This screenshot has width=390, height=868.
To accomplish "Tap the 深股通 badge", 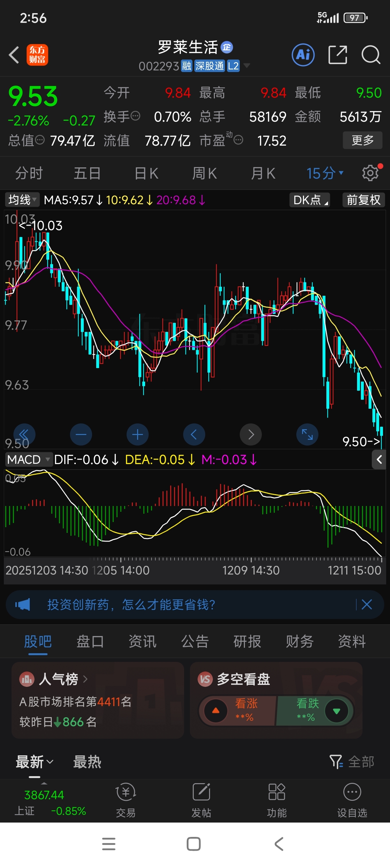I will (x=209, y=65).
